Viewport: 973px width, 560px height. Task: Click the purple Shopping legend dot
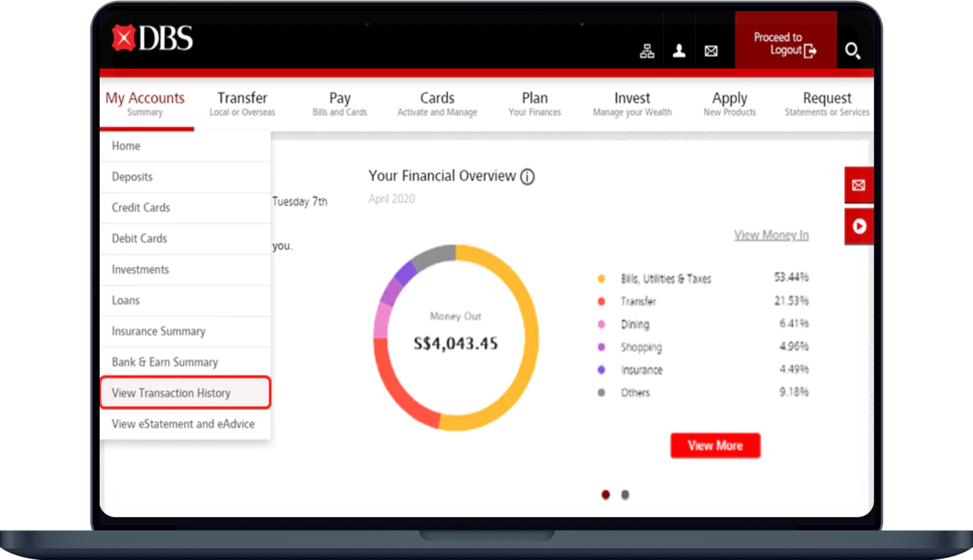pos(601,347)
